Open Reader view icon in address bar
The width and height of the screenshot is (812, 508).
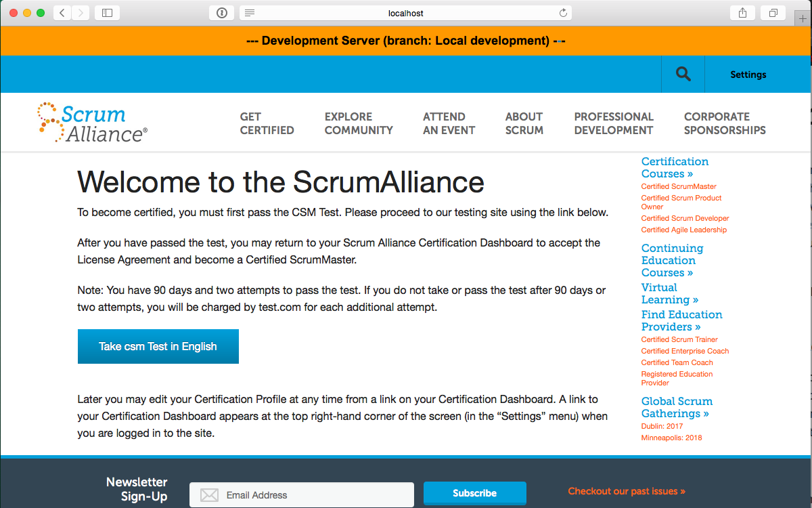coord(250,13)
